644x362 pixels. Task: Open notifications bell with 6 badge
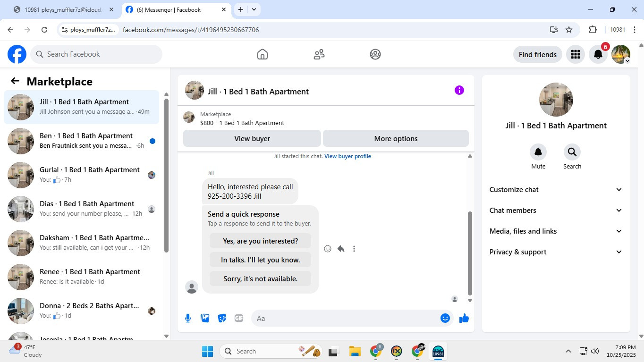pos(598,54)
